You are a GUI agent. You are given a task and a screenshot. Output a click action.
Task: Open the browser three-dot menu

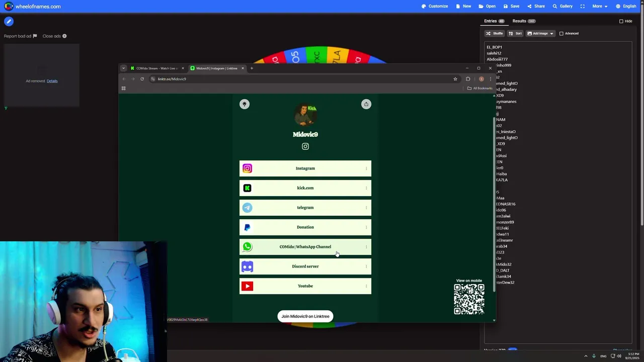tap(491, 79)
